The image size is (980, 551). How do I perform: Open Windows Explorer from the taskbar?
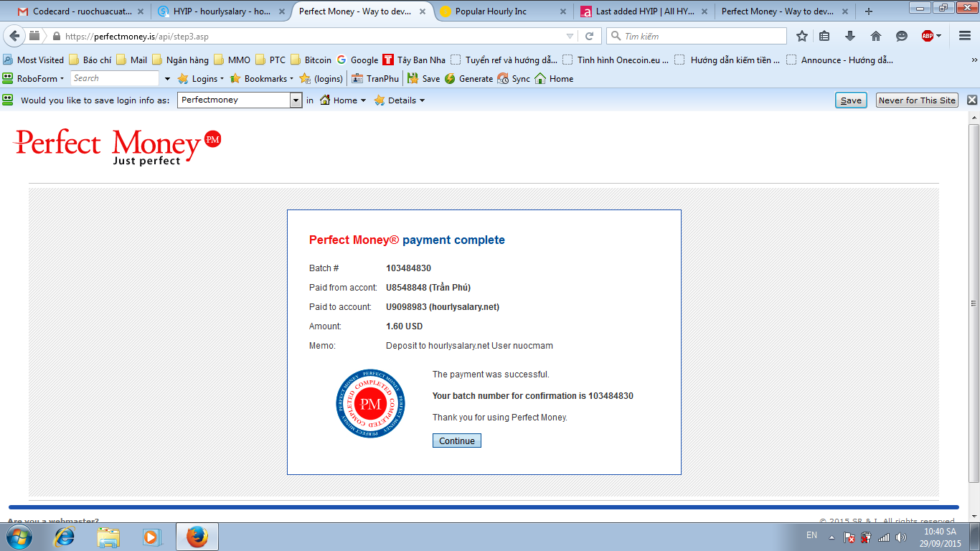[109, 537]
